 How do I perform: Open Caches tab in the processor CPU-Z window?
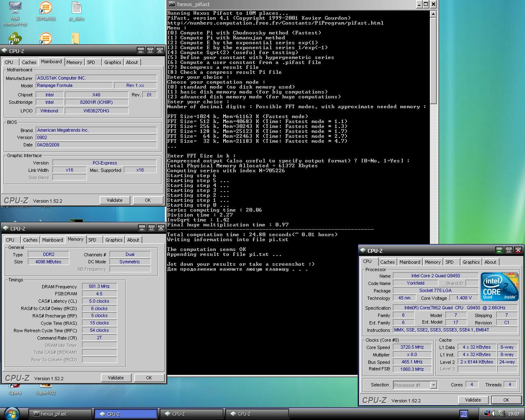click(387, 262)
